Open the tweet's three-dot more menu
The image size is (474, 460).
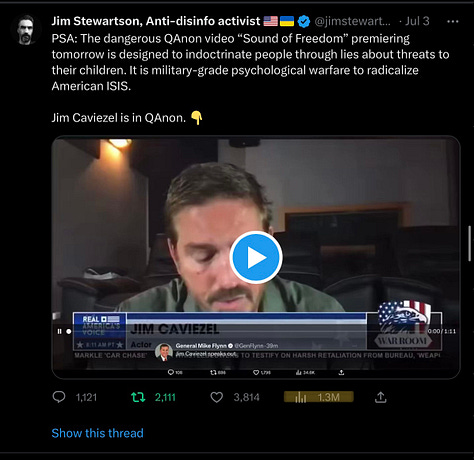pos(452,22)
